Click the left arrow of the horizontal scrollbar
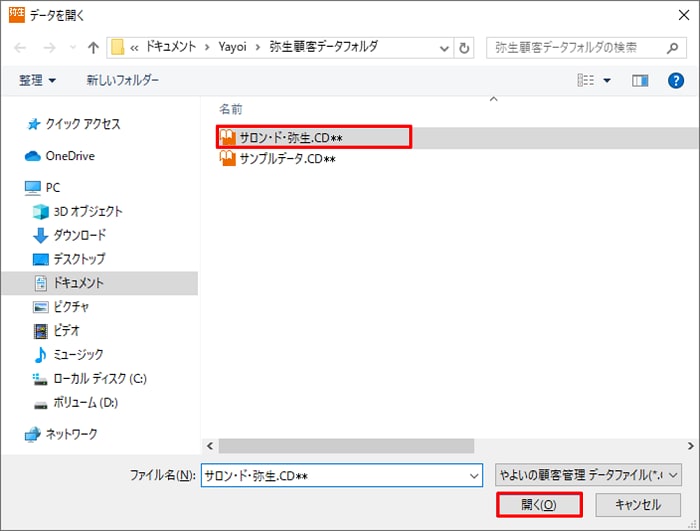This screenshot has width=700, height=531. [210, 446]
